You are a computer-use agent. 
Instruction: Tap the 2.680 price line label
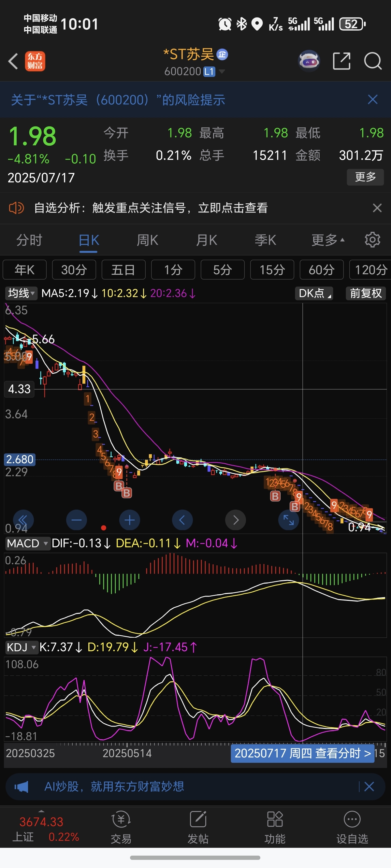[x=20, y=459]
